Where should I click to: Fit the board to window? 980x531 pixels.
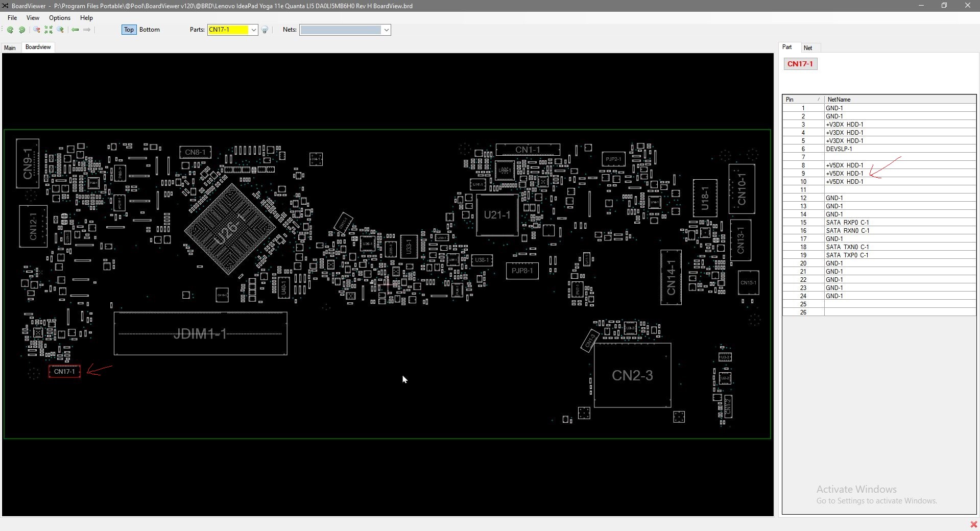[49, 30]
